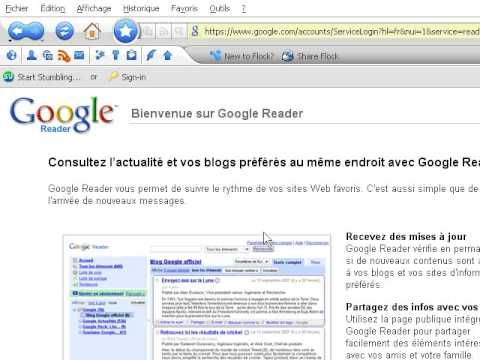Click the greyed magnifier icon in the address bar
Viewport: 480px width, 360px height.
(x=179, y=32)
